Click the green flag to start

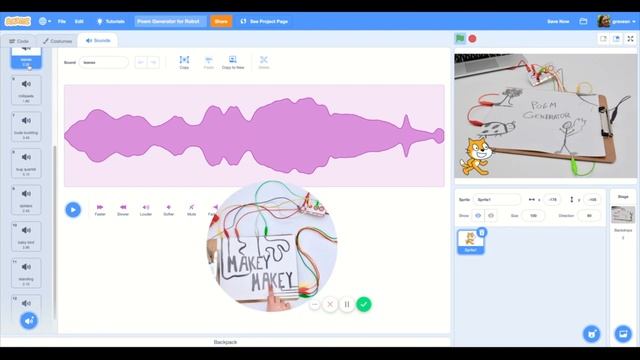(460, 39)
